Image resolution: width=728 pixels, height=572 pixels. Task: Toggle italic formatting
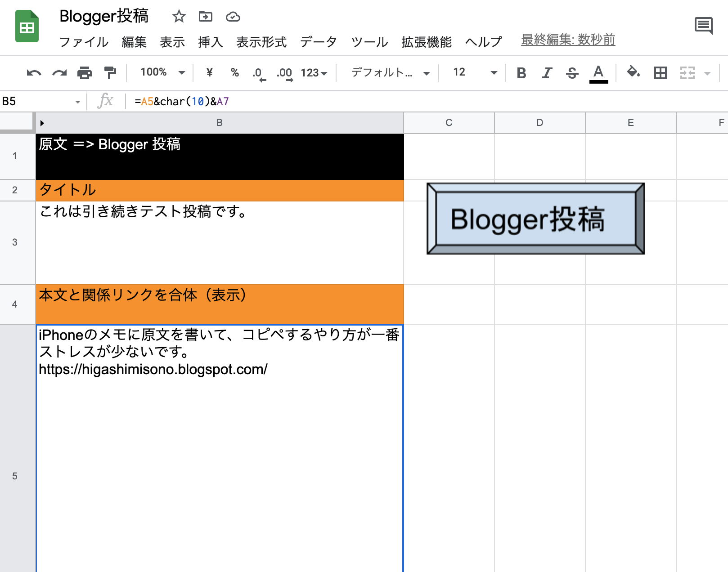click(547, 73)
